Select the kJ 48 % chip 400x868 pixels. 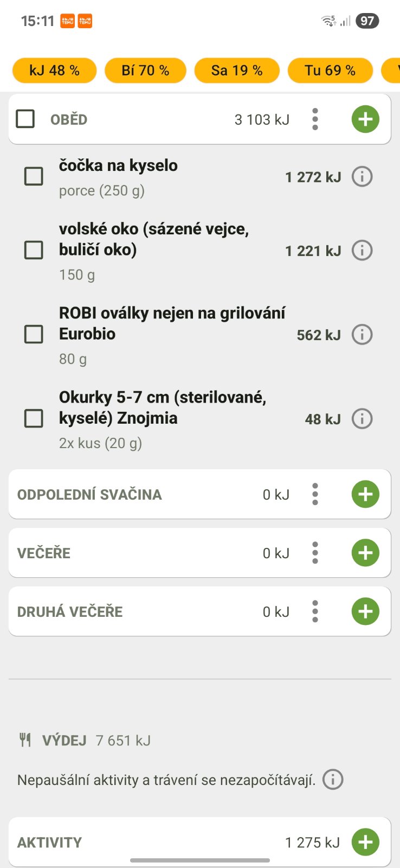54,71
